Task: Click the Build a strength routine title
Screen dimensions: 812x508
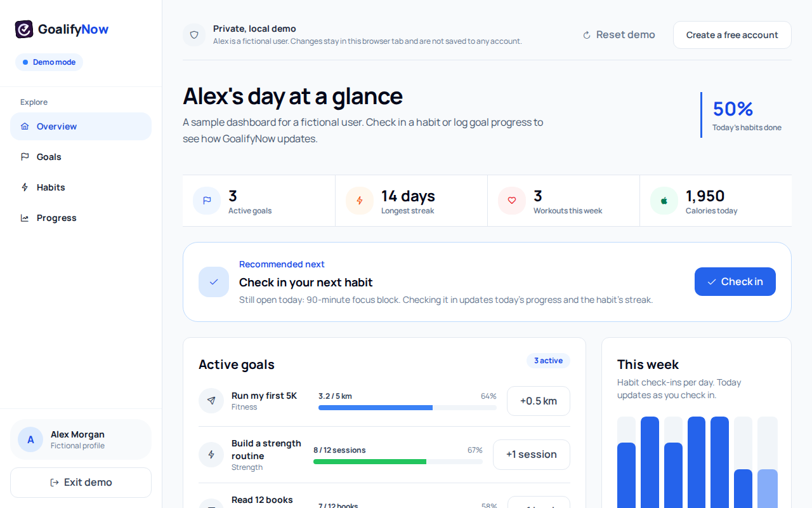Action: [266, 450]
